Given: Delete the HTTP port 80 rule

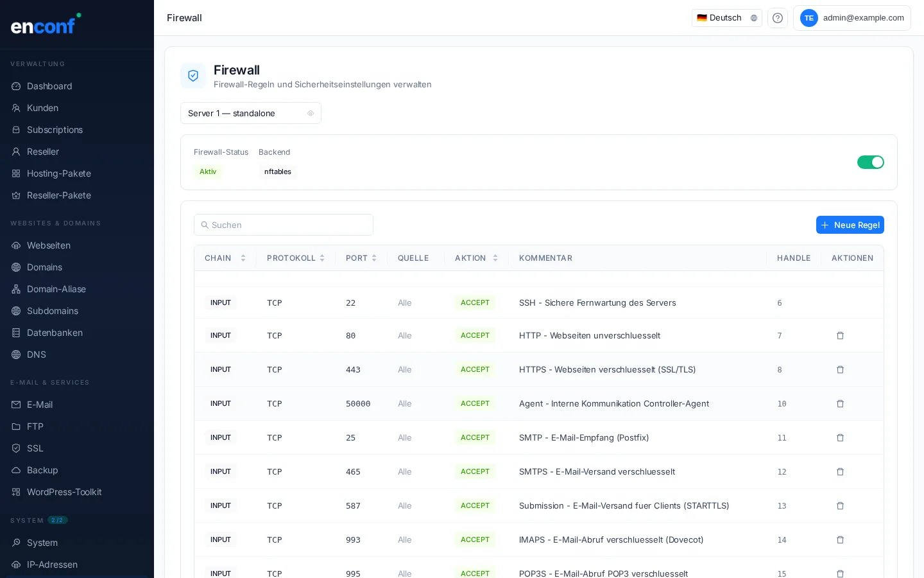Looking at the screenshot, I should (x=841, y=335).
